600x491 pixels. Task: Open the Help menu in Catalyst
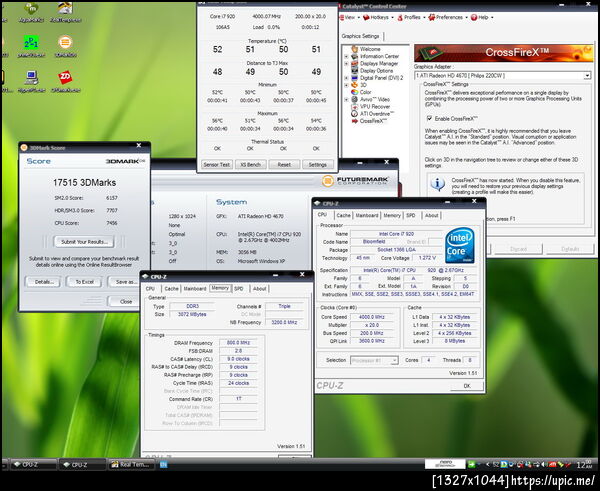coord(482,18)
